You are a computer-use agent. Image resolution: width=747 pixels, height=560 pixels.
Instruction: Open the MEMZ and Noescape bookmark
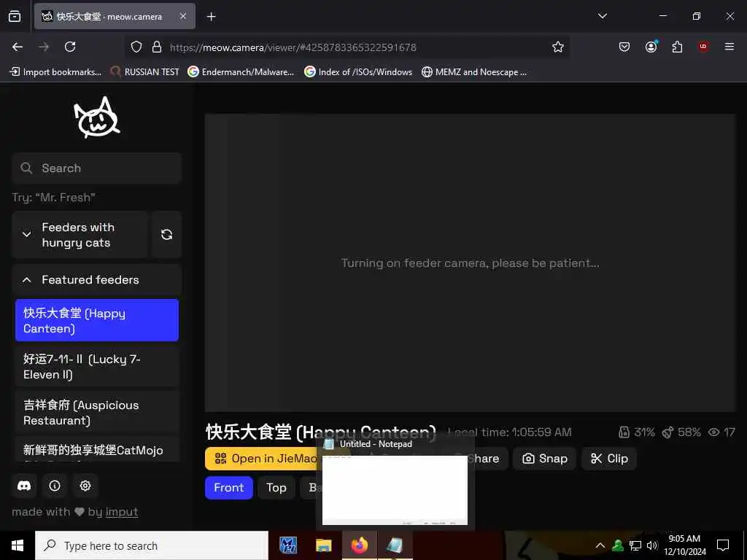pyautogui.click(x=474, y=72)
